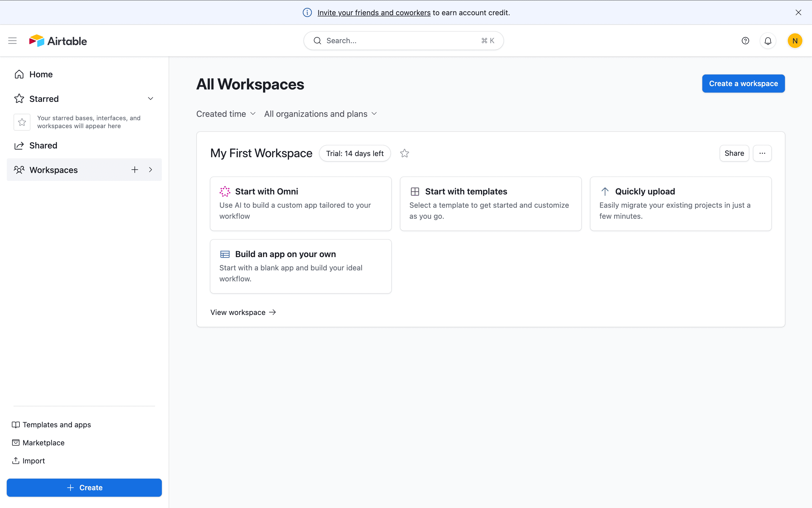Click the blue Create button in sidebar
Screen dimensions: 812x508
tap(84, 487)
